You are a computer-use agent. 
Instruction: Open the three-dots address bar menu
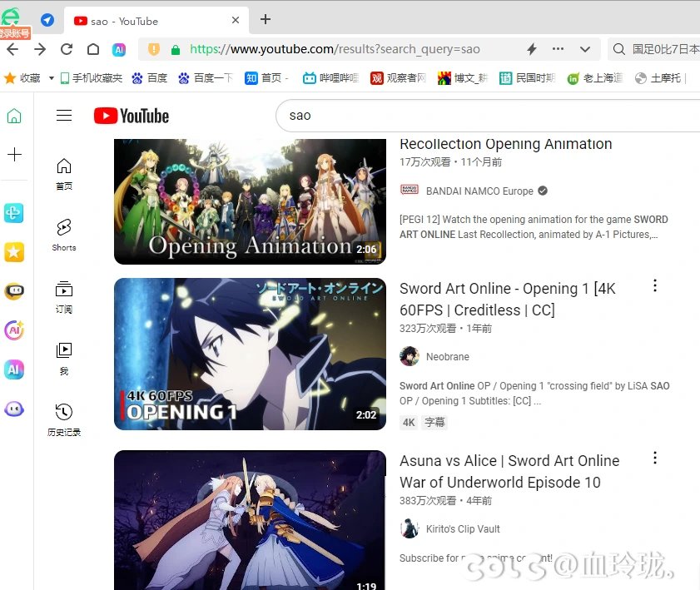558,48
